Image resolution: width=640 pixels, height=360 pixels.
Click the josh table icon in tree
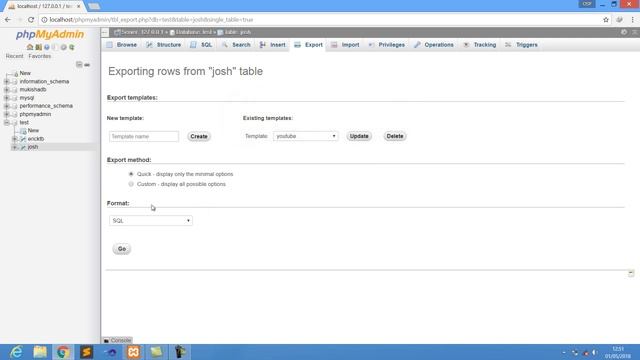[x=23, y=147]
